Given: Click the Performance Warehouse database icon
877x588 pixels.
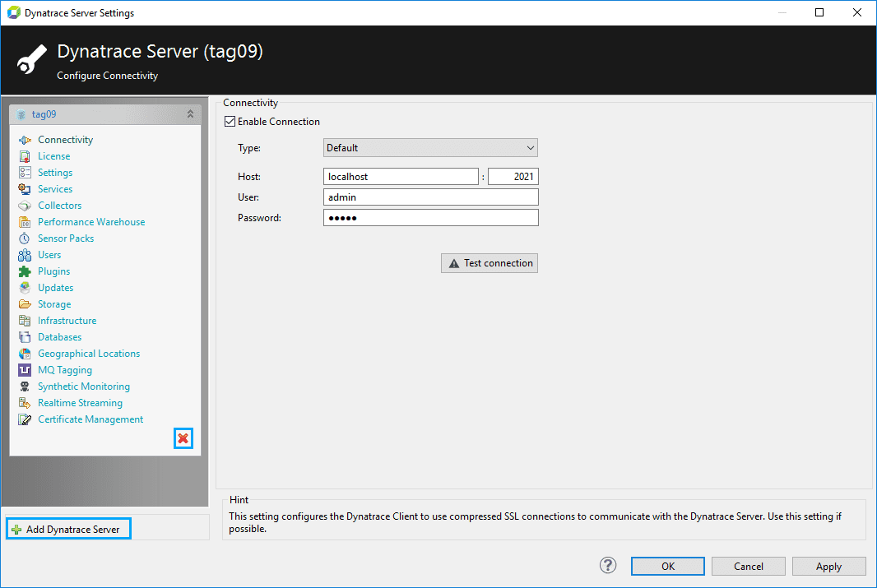Looking at the screenshot, I should coord(25,222).
